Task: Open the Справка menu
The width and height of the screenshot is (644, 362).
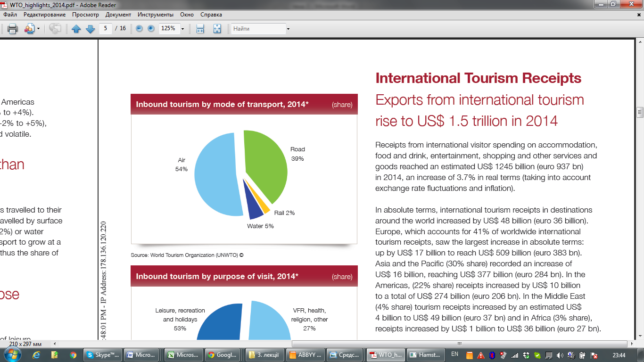Action: (211, 15)
